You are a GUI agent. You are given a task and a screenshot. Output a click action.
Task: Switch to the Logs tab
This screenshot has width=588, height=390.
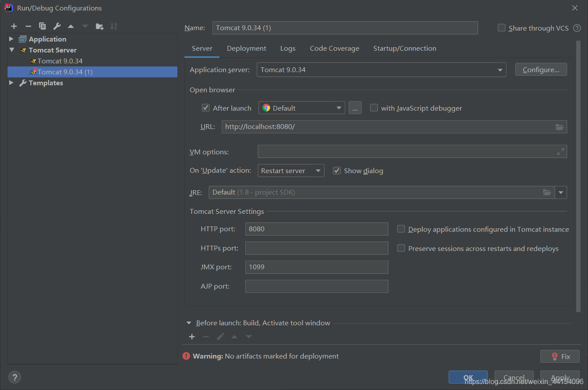point(288,49)
